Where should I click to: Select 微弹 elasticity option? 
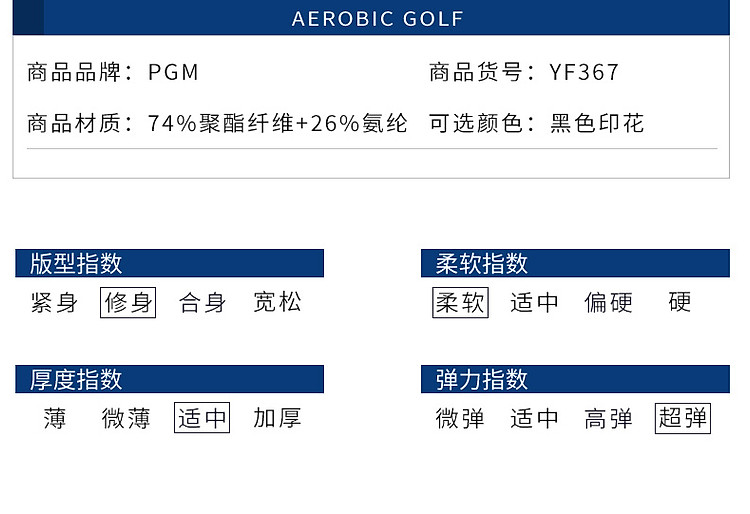click(x=460, y=419)
